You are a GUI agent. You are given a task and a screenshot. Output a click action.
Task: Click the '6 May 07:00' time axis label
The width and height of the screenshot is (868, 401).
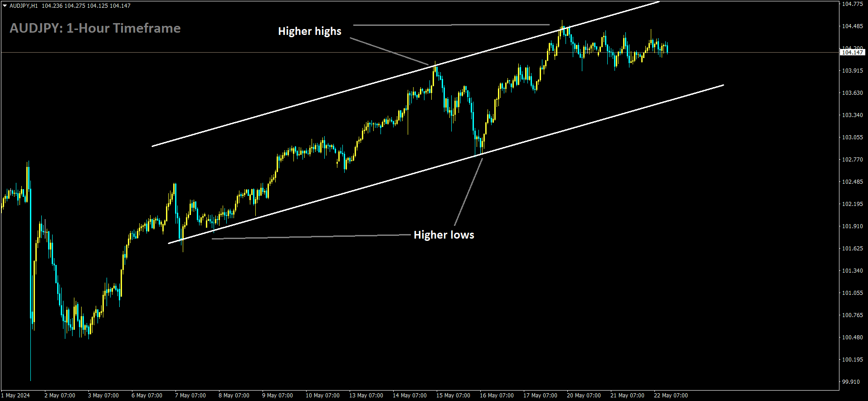pos(147,396)
